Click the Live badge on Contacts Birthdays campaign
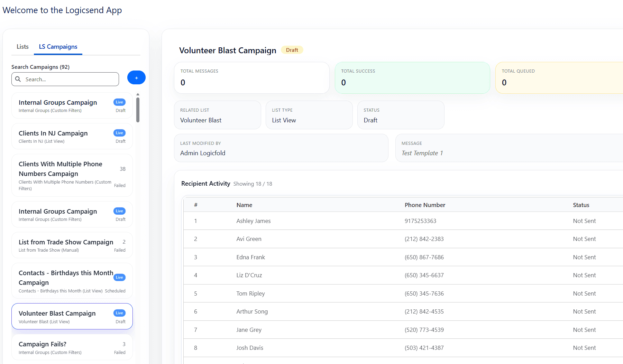This screenshot has width=623, height=364. (x=119, y=277)
